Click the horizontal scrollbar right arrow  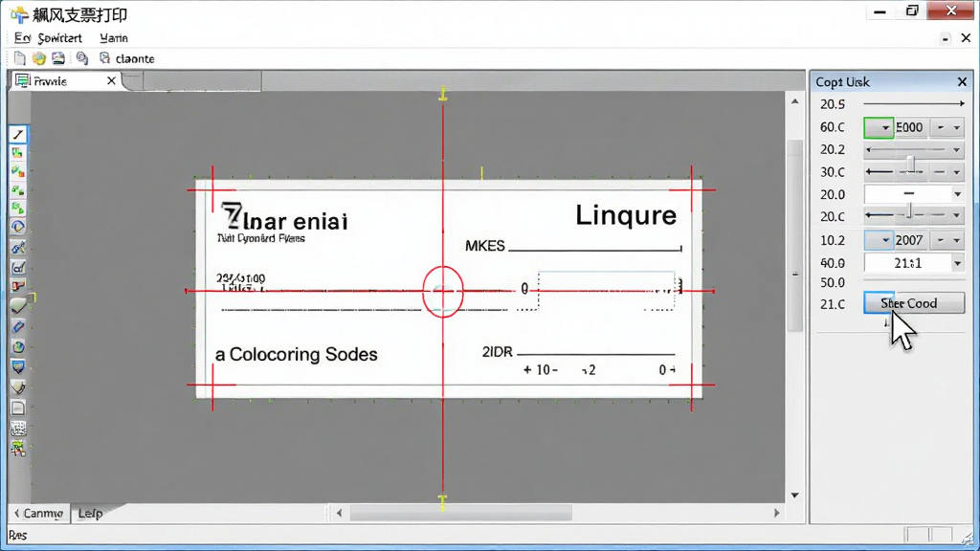pos(776,513)
